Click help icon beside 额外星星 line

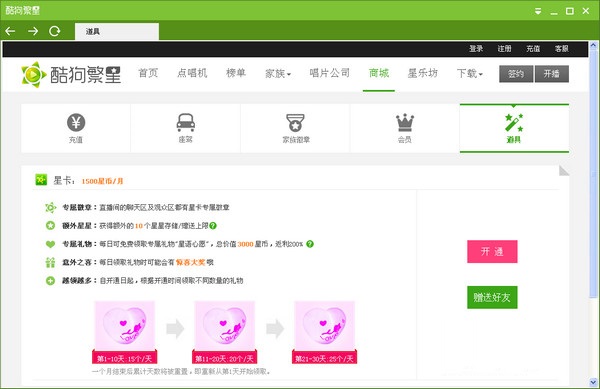pyautogui.click(x=213, y=226)
